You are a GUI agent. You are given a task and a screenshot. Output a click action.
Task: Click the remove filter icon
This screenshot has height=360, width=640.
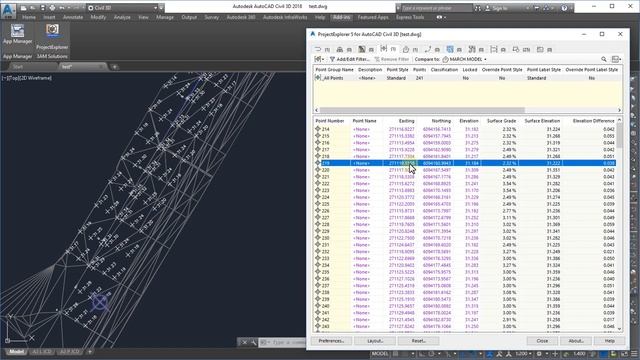377,60
